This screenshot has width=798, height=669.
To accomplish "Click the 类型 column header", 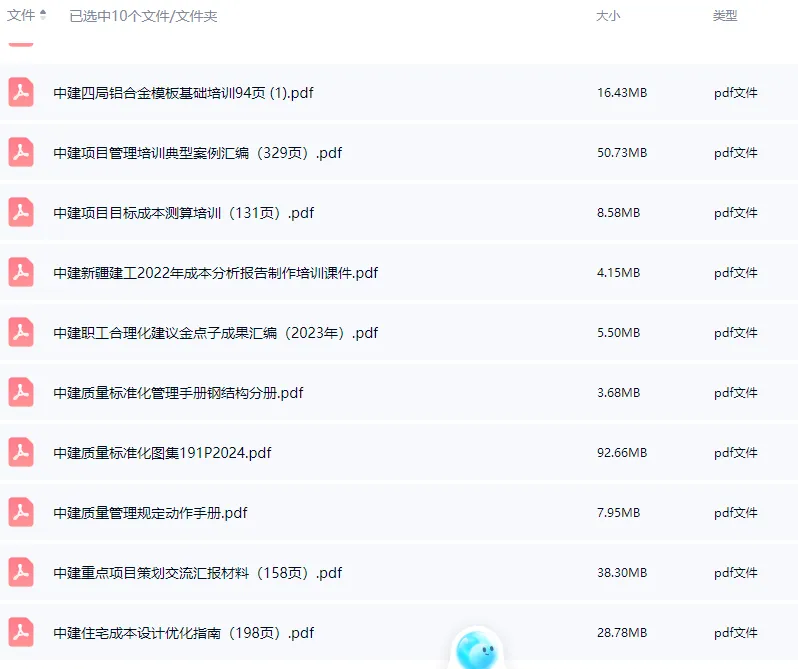I will tap(725, 16).
